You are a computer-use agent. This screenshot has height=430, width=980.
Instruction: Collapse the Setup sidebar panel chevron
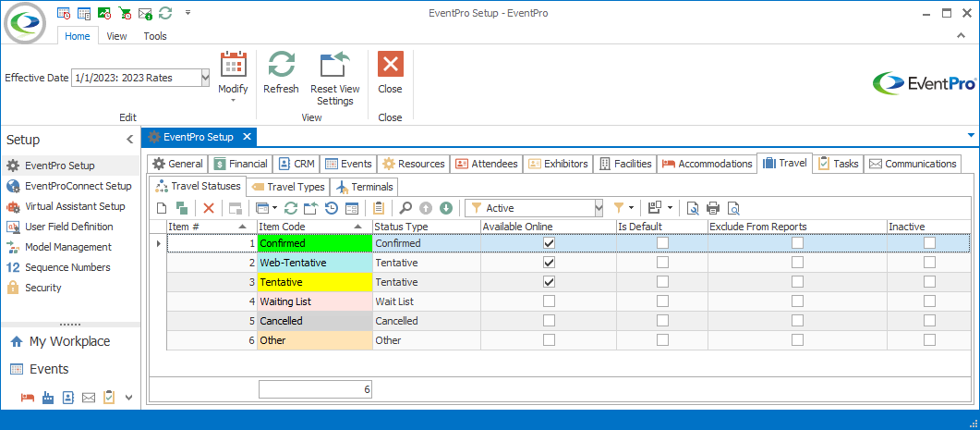pyautogui.click(x=130, y=140)
